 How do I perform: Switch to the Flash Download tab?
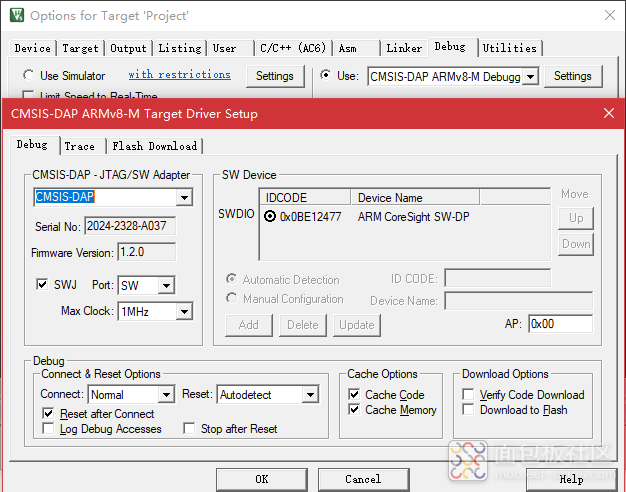tap(155, 146)
